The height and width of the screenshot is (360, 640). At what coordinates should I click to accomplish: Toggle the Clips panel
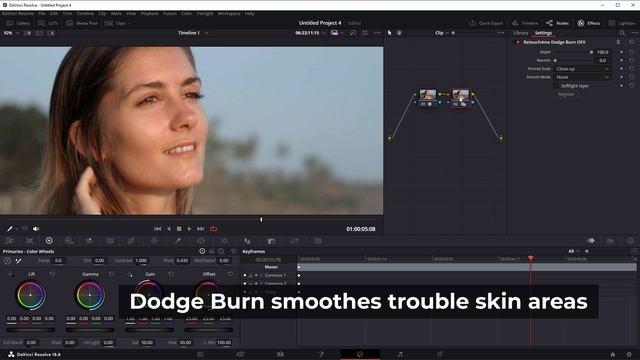click(x=118, y=23)
